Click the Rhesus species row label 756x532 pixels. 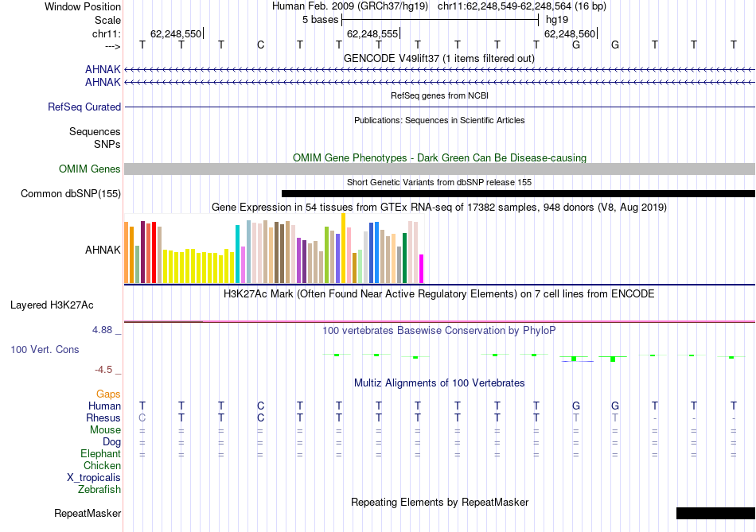[x=103, y=417]
